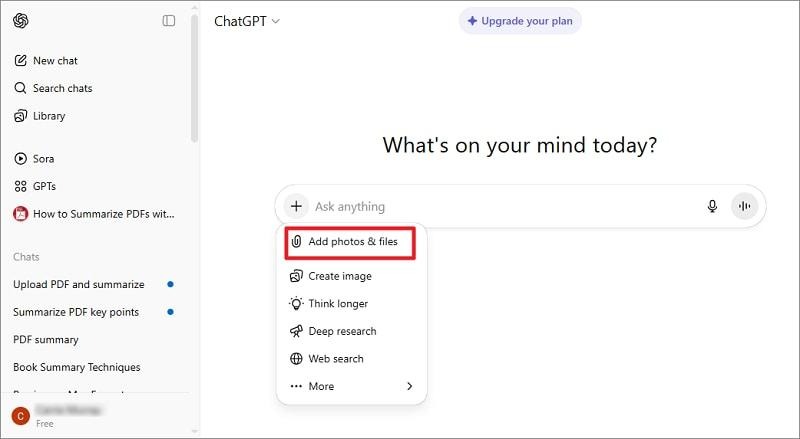Open the ChatGPT model dropdown
Image resolution: width=800 pixels, height=439 pixels.
point(247,21)
